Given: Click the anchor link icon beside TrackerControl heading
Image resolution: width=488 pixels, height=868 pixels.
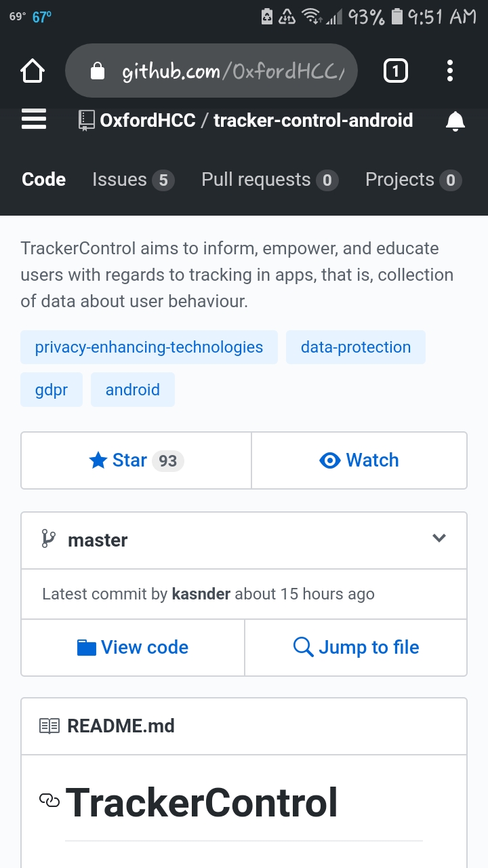Looking at the screenshot, I should coord(49,802).
